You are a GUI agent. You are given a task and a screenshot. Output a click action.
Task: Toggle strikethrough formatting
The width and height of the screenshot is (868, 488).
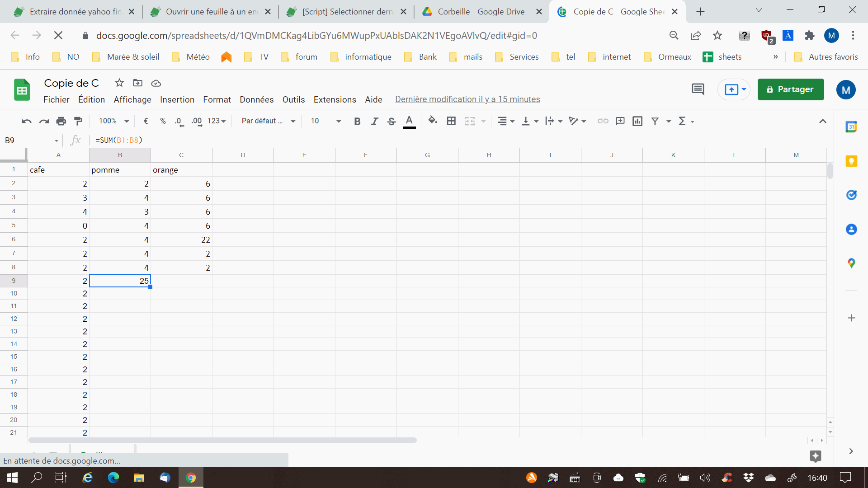click(392, 121)
